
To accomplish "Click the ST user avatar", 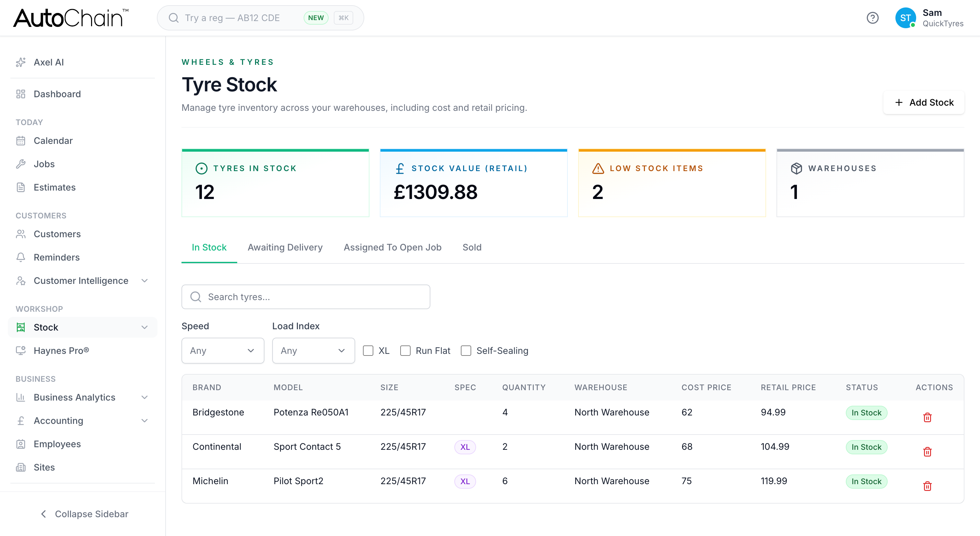I will [x=905, y=18].
